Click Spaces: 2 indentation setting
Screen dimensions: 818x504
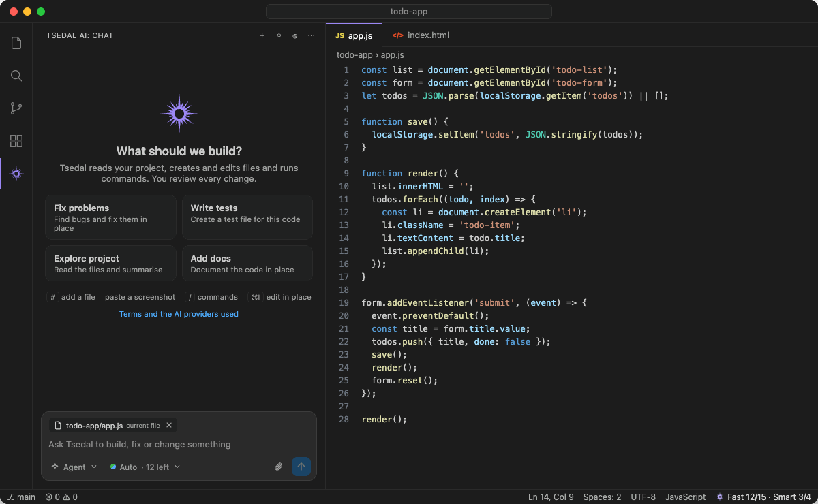tap(602, 497)
